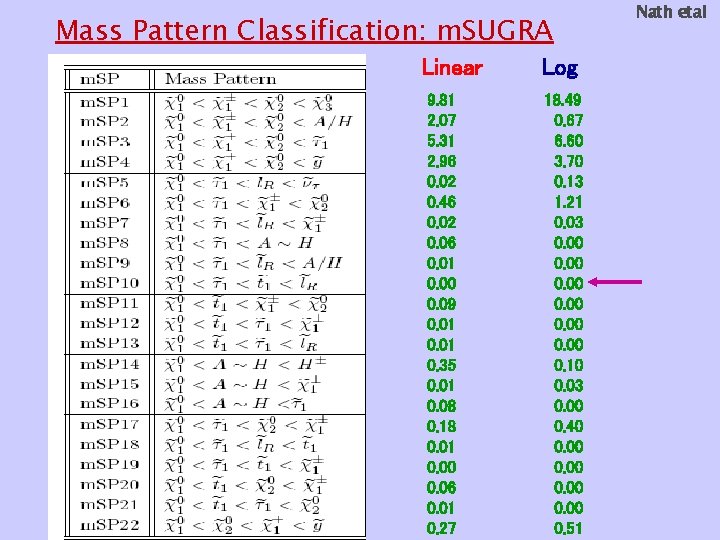The width and height of the screenshot is (720, 540).
Task: Select the 'mSP18' row label
Action: pos(109,444)
